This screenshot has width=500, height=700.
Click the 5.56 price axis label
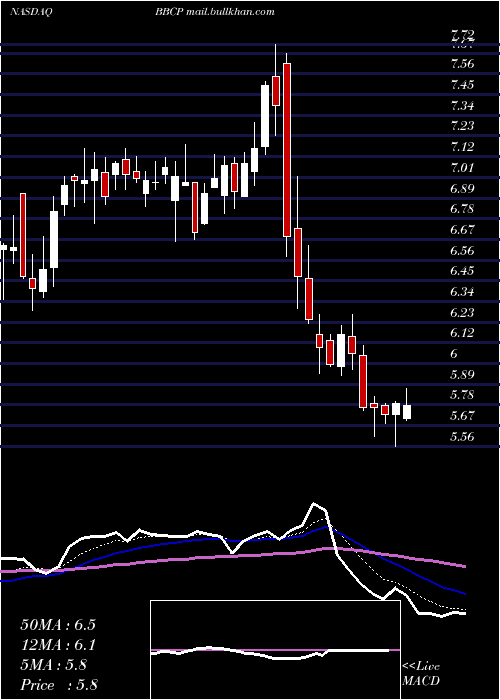point(462,437)
